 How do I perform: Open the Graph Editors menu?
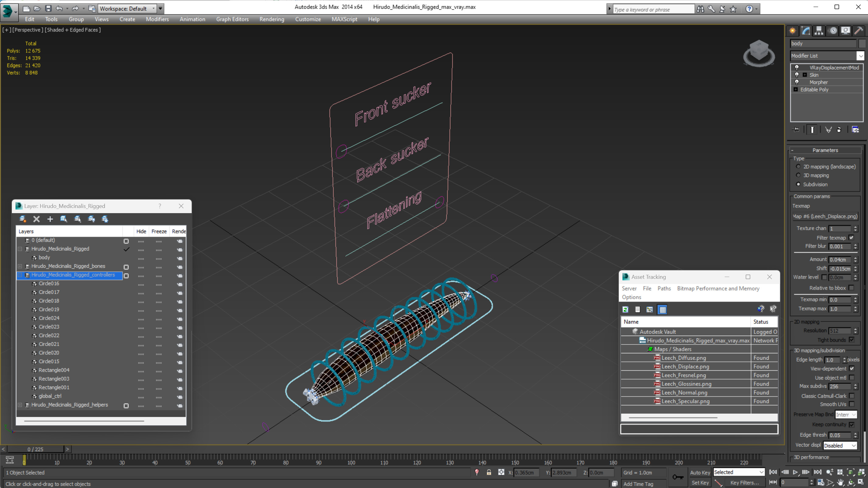[232, 19]
